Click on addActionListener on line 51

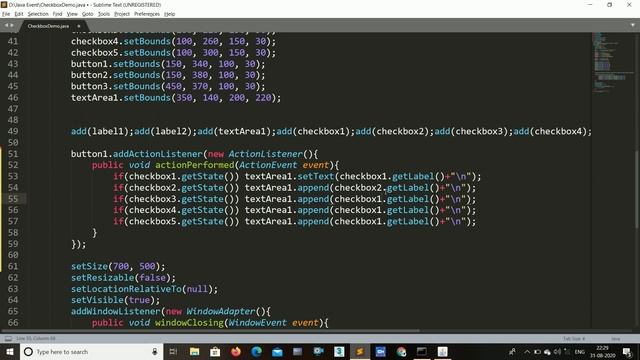coord(158,154)
